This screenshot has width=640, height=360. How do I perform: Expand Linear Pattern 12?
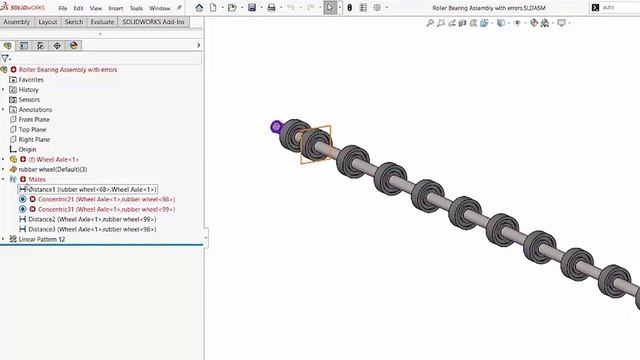tap(3, 239)
